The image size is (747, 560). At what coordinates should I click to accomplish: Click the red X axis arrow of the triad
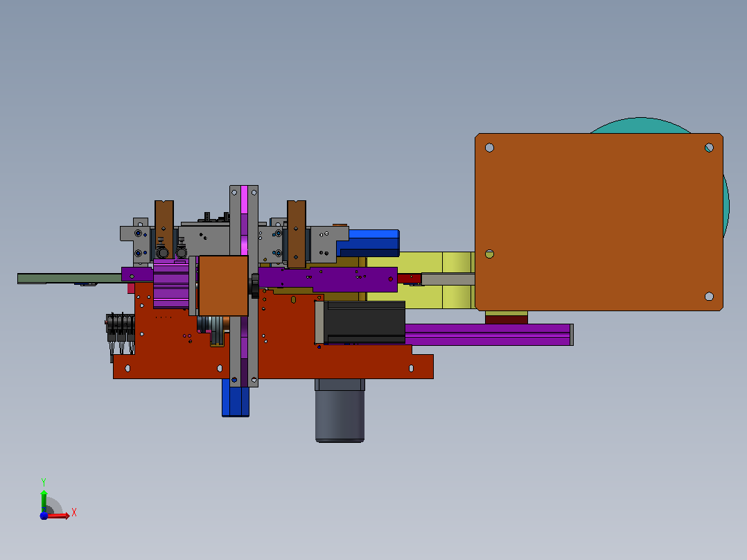(59, 516)
